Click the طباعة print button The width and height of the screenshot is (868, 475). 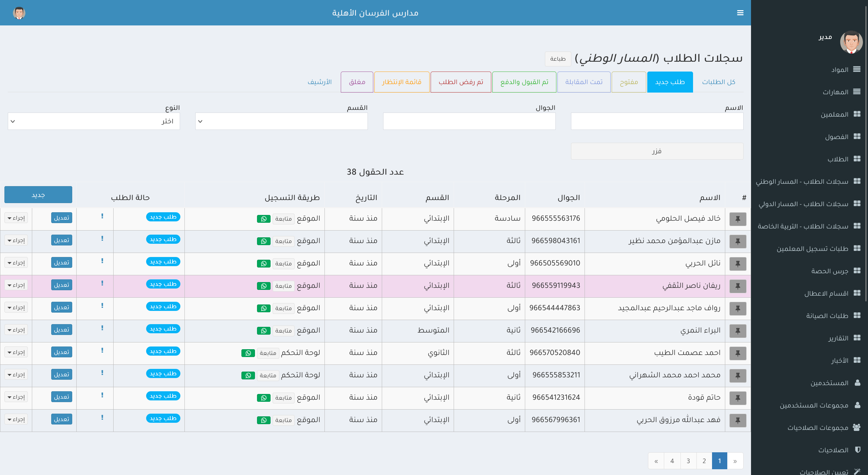tap(558, 59)
